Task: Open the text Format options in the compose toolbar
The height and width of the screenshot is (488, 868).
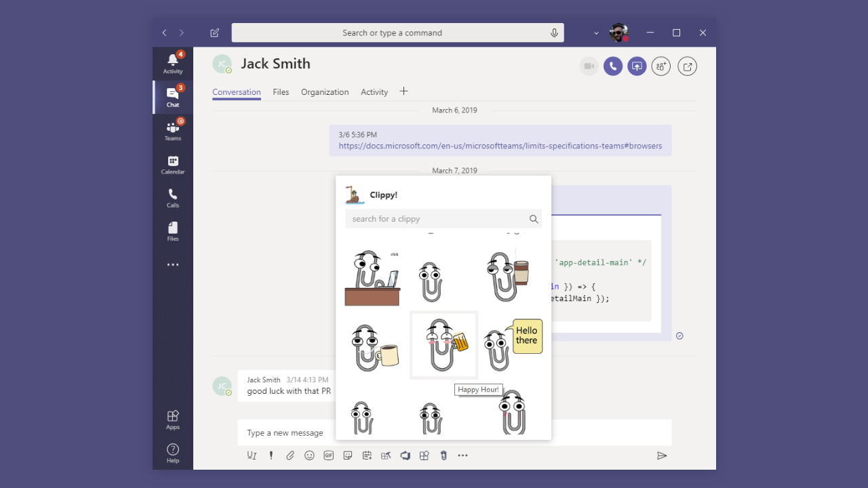Action: tap(252, 455)
